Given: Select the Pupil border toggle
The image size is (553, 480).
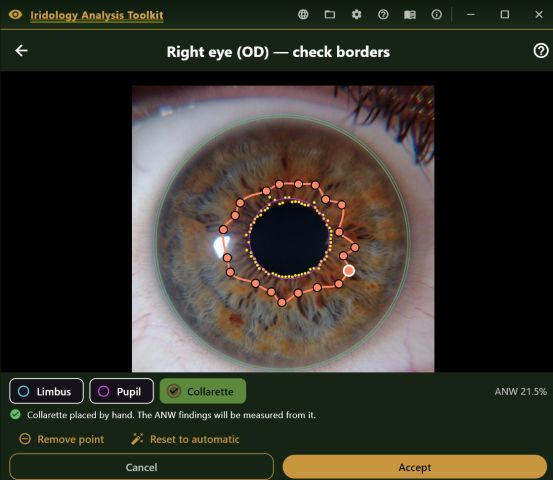Looking at the screenshot, I should coord(122,391).
